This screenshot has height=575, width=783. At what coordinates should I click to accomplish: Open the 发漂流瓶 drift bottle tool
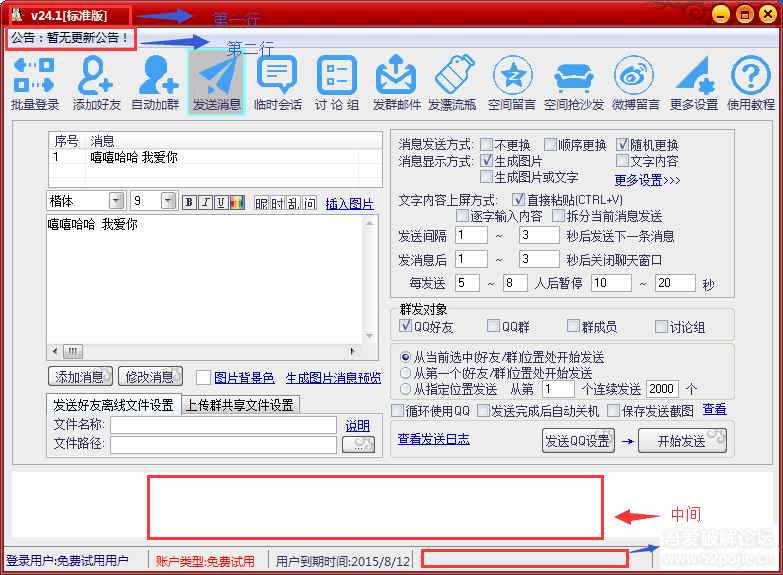[x=454, y=82]
